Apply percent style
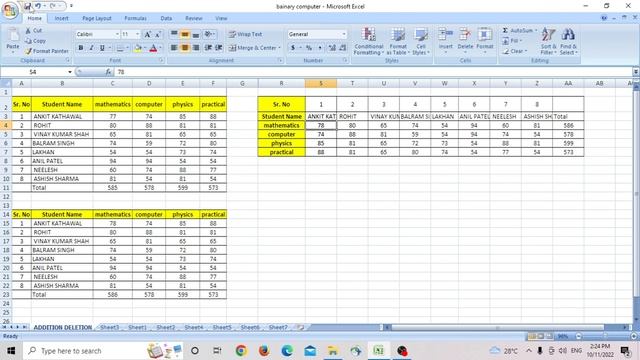This screenshot has height=360, width=640. (309, 48)
